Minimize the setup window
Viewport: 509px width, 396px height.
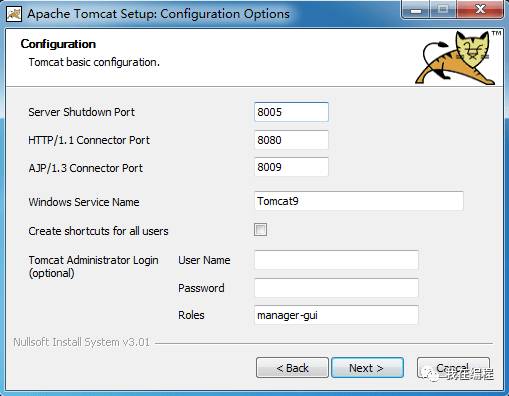(416, 10)
